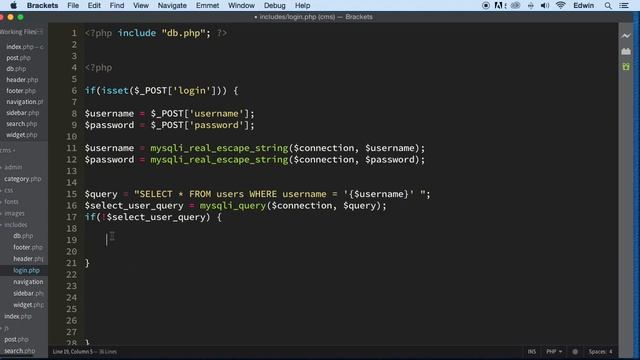Collapse the includes folder

15,225
